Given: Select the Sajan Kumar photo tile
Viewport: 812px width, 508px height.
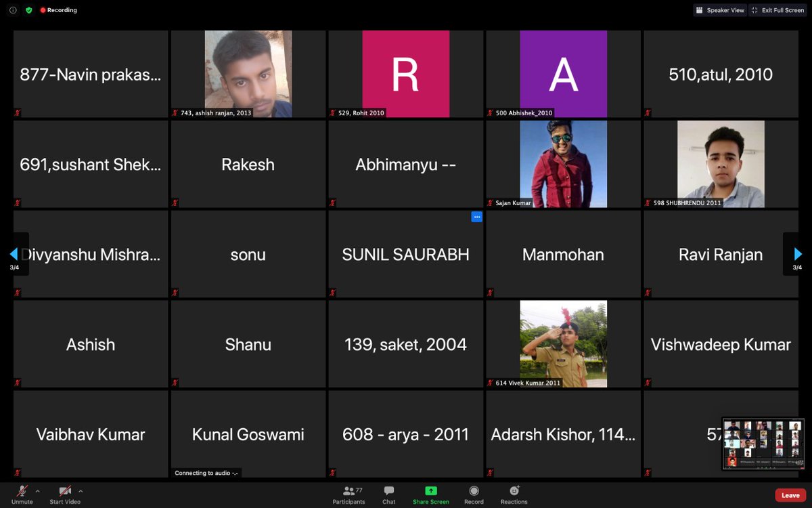Looking at the screenshot, I should [564, 164].
